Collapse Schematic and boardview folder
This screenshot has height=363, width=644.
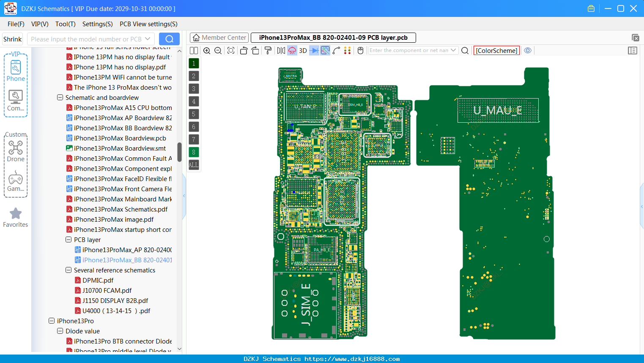(x=60, y=97)
